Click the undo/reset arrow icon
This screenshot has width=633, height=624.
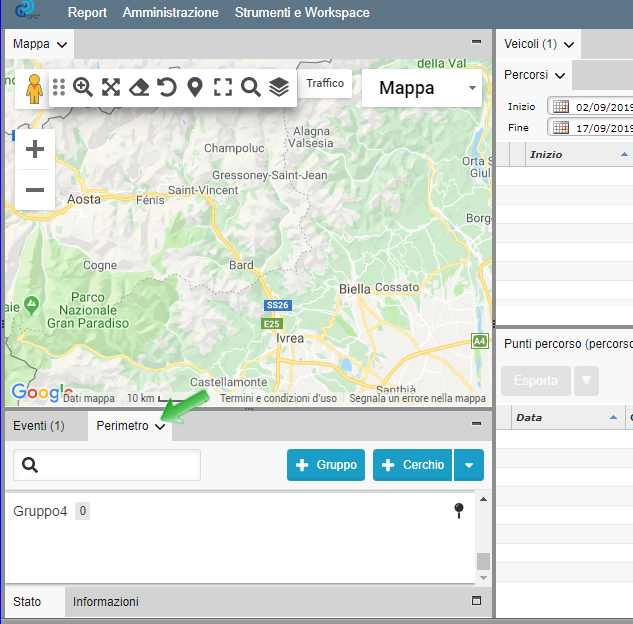click(x=167, y=87)
